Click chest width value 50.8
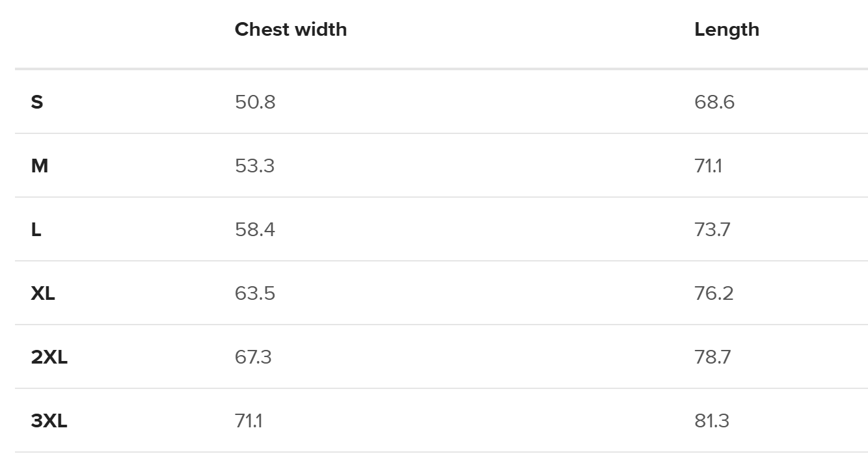 [255, 102]
